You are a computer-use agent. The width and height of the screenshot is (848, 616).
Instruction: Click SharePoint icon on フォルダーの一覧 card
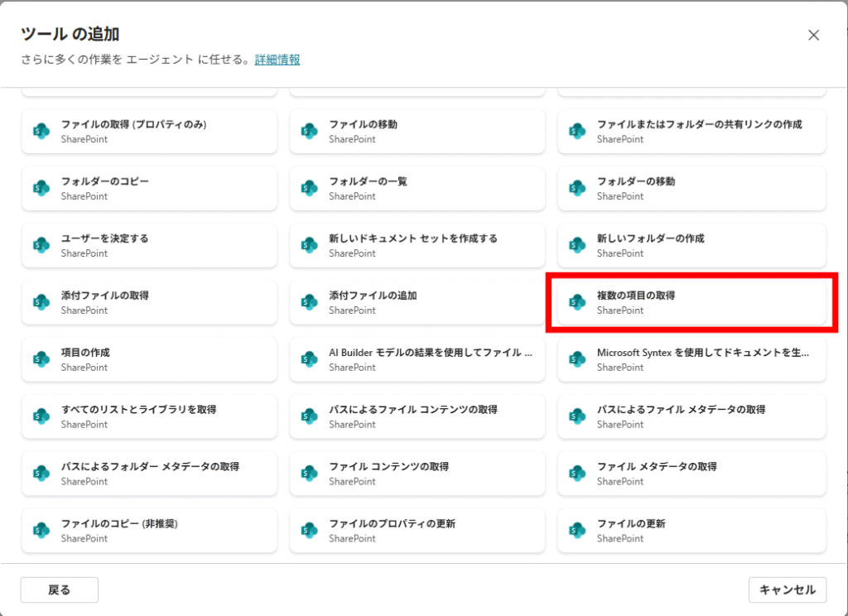pyautogui.click(x=310, y=188)
